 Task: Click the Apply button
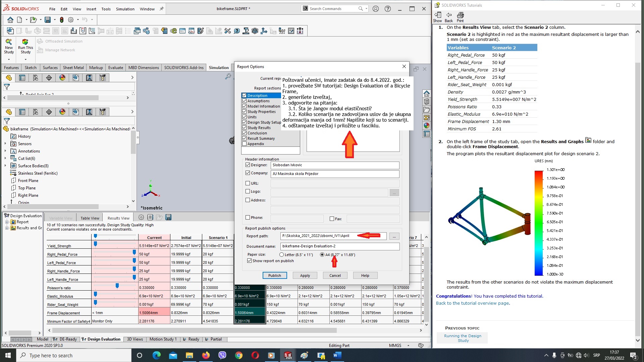(x=305, y=276)
